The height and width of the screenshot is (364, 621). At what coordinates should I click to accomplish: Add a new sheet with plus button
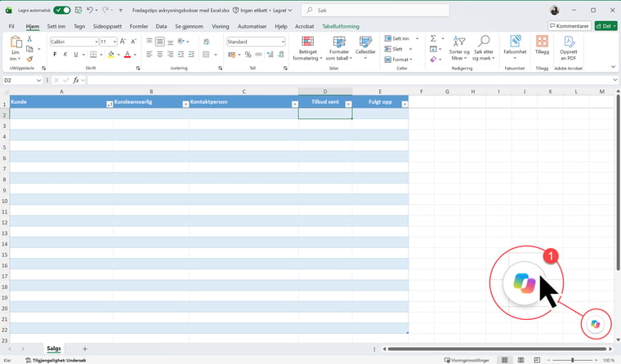(x=85, y=348)
